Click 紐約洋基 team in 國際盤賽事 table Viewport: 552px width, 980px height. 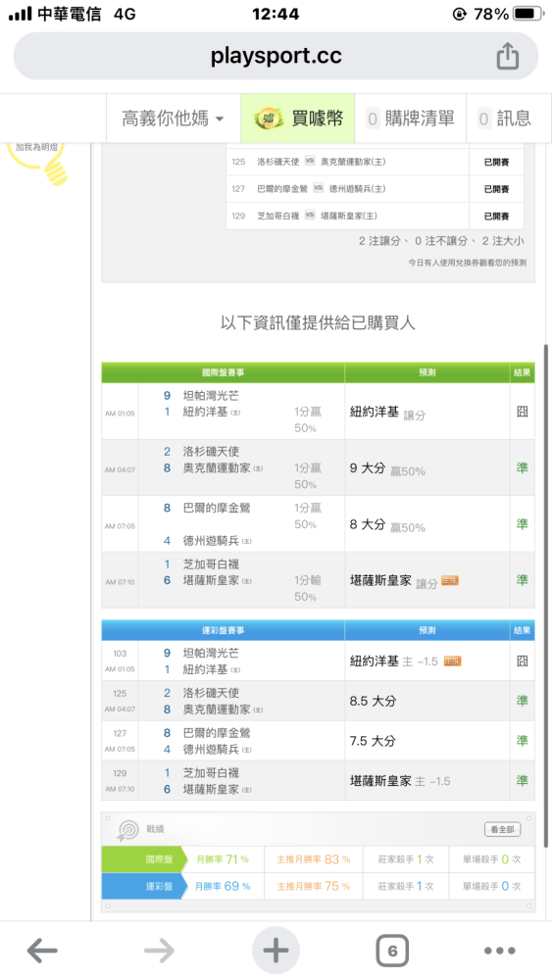click(x=206, y=413)
